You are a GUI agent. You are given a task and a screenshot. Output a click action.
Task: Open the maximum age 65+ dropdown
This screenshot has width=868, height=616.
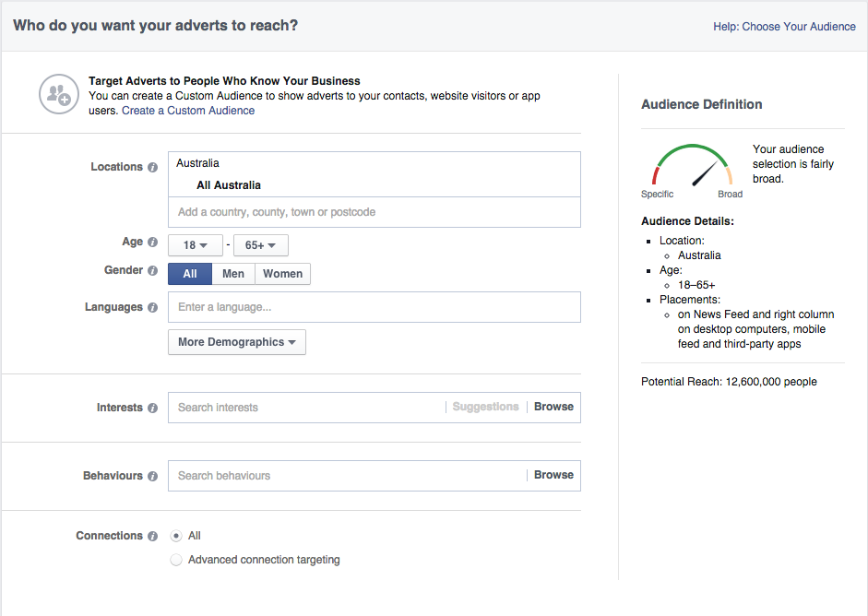click(261, 245)
